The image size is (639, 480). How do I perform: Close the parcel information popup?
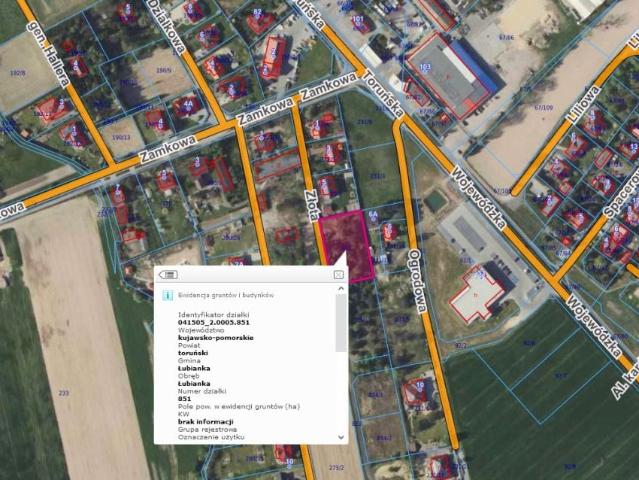tap(339, 274)
